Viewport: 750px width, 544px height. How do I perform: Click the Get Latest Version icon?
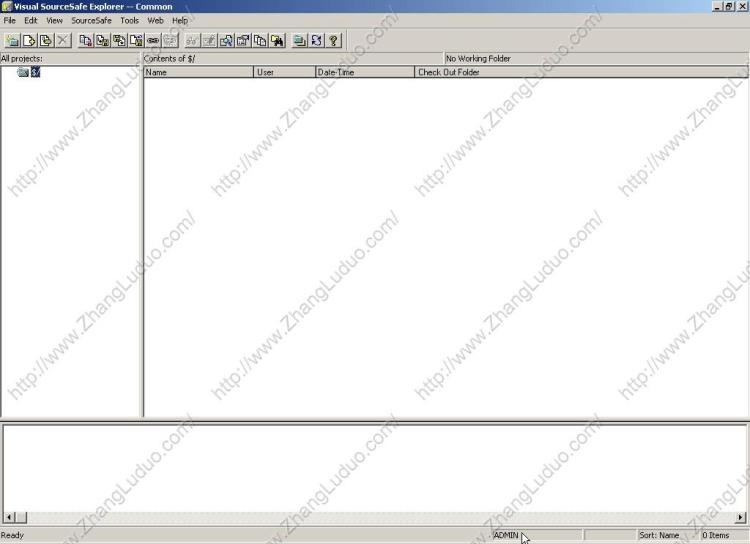[86, 41]
